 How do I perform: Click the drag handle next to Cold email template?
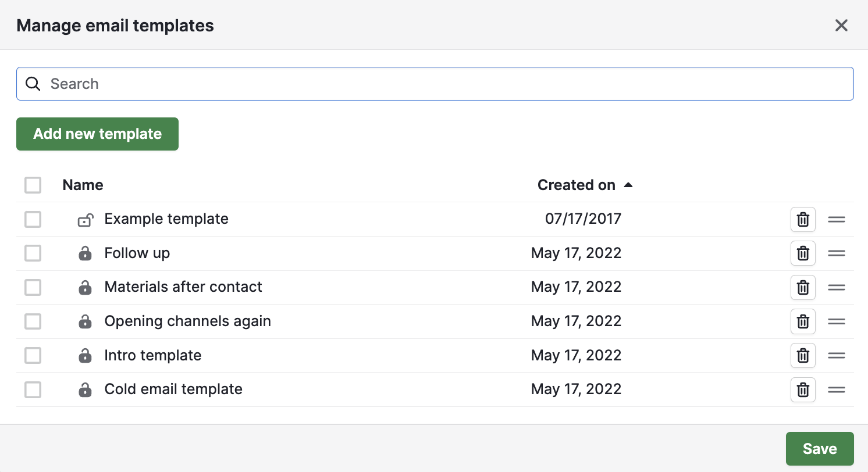point(836,389)
